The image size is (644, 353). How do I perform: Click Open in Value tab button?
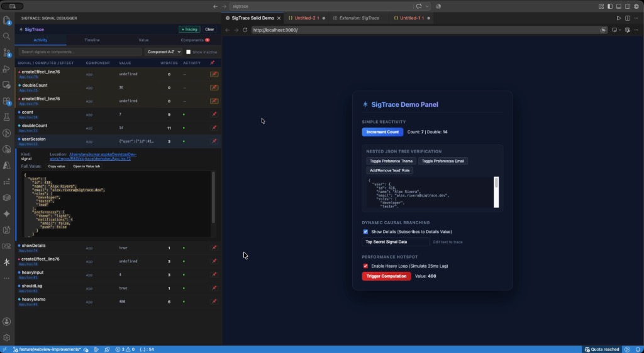[86, 166]
